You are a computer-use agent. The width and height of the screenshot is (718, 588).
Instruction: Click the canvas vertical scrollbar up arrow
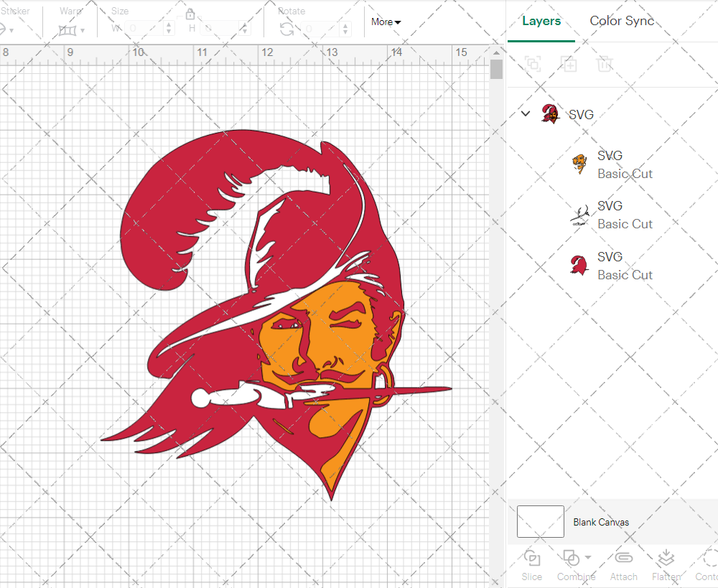pos(496,52)
